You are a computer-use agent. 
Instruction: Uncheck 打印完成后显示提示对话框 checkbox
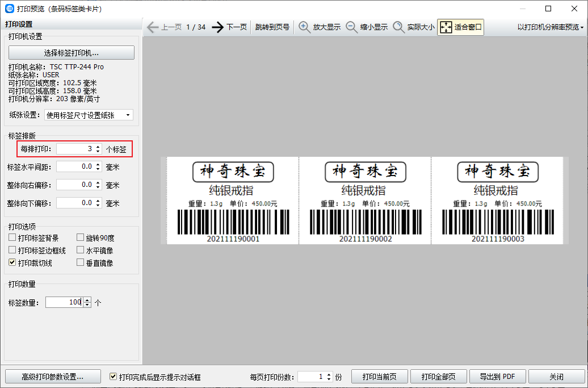point(113,377)
